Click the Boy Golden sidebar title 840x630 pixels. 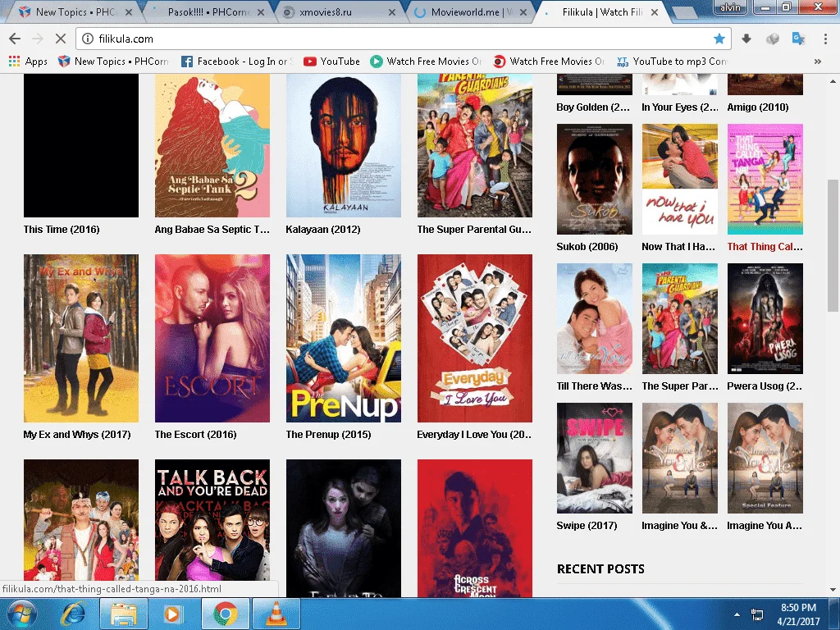[x=593, y=107]
